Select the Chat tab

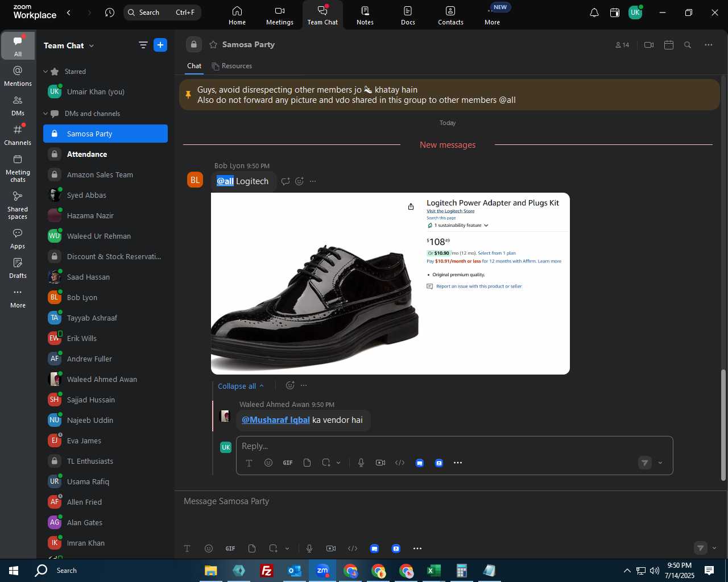pos(195,66)
